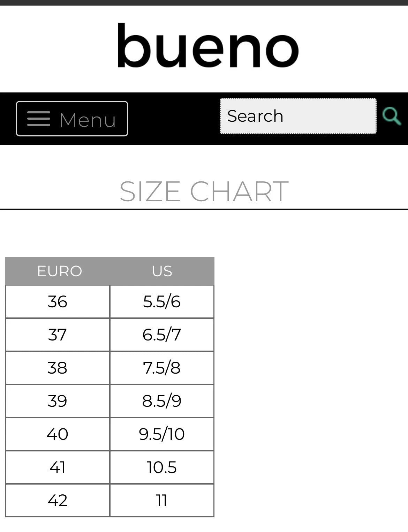408x532 pixels.
Task: Click the US size 7.5/8 cell
Action: [x=162, y=368]
